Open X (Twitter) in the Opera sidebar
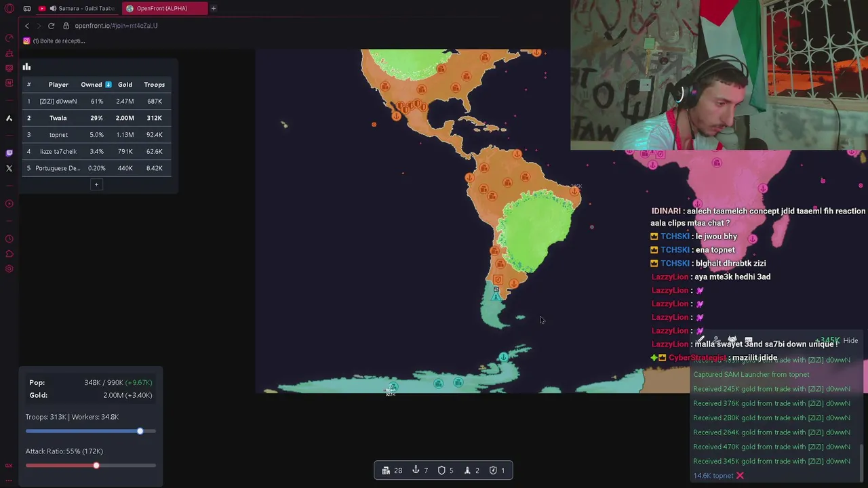868x488 pixels. click(9, 168)
